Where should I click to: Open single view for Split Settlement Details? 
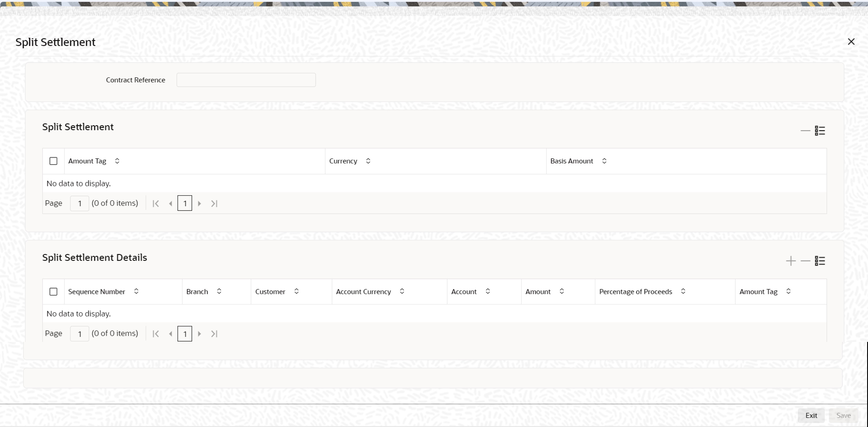820,261
